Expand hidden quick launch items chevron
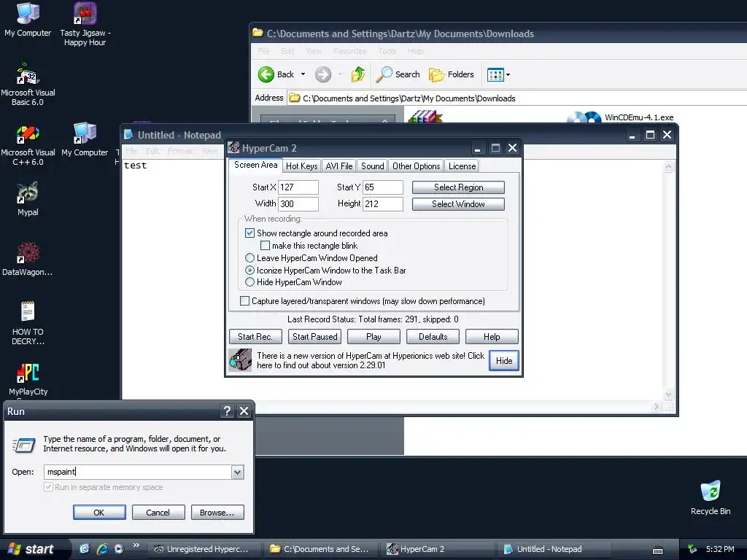 tap(136, 545)
